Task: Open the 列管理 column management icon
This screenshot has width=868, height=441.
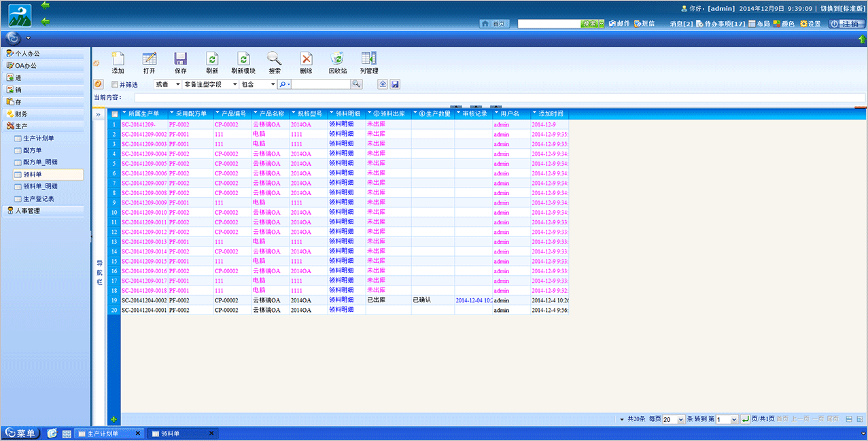Action: point(368,59)
